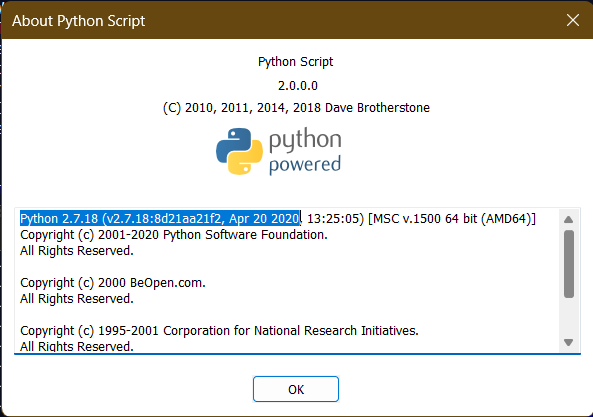Click the '[MSC v.1500 64 bit (AMD64)]' text
This screenshot has width=593, height=417.
[452, 219]
